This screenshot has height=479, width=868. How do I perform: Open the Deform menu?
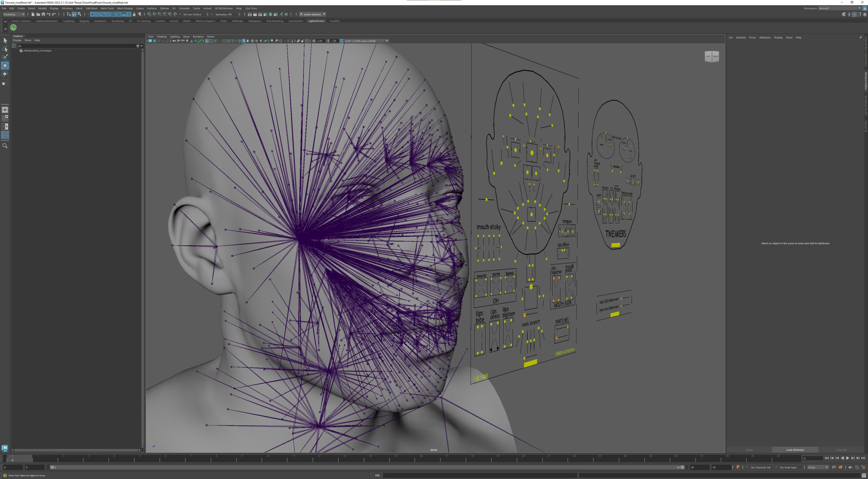point(164,8)
